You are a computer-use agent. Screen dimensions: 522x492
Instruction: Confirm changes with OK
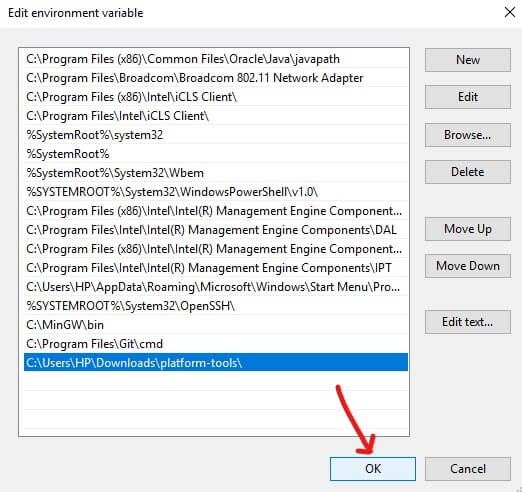pos(373,469)
